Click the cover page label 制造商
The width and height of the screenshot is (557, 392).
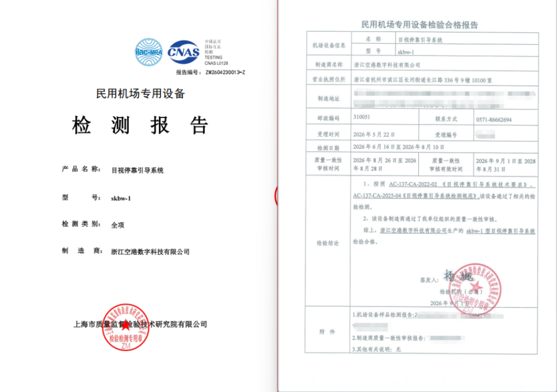pos(83,251)
